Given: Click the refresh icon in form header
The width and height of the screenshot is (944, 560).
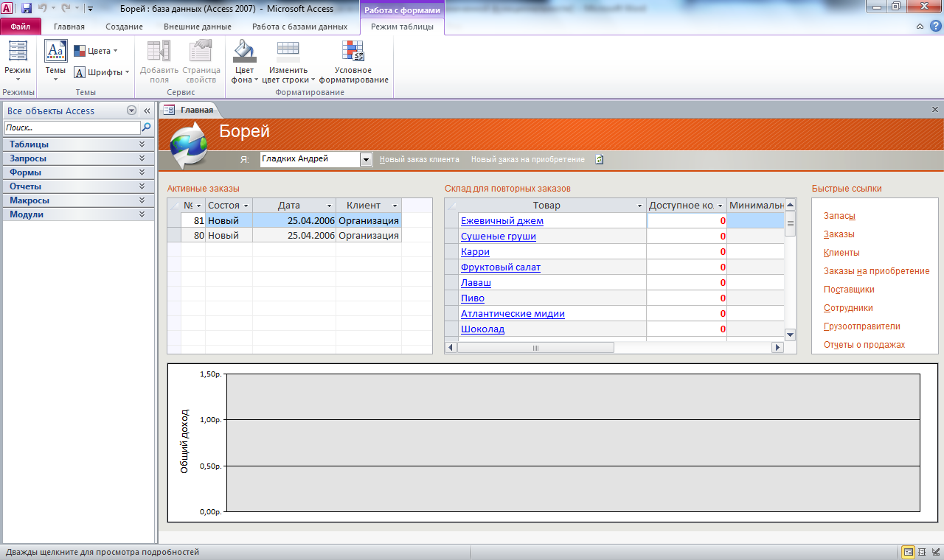Looking at the screenshot, I should [600, 159].
